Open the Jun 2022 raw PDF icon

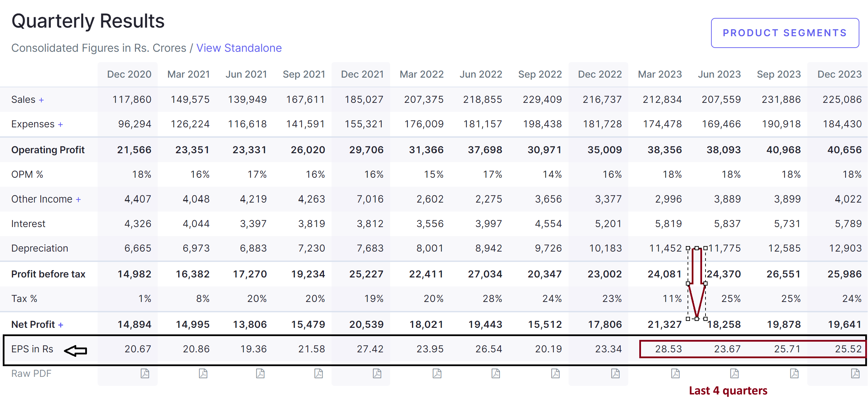[496, 373]
